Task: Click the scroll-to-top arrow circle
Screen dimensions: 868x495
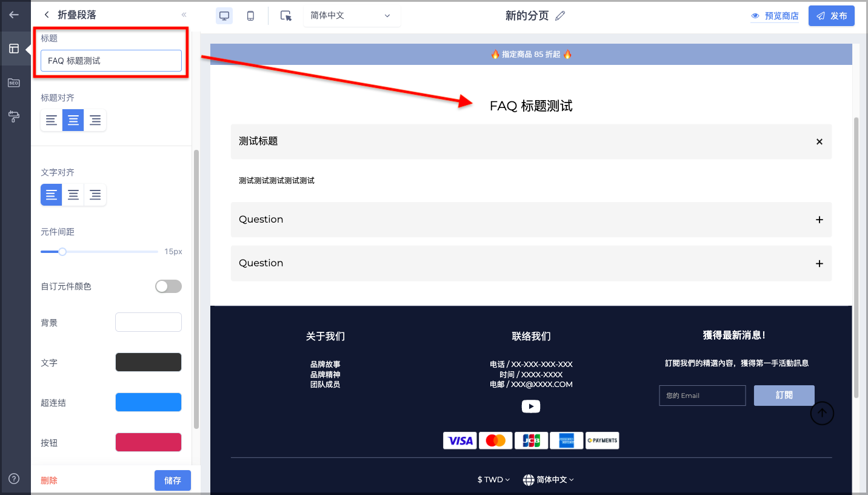Action: coord(822,413)
